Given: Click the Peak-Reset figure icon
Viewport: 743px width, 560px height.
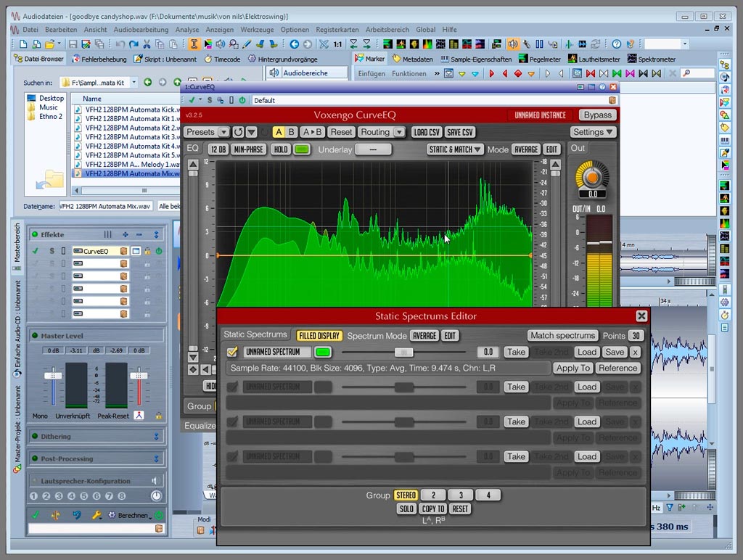Looking at the screenshot, I should coord(139,416).
